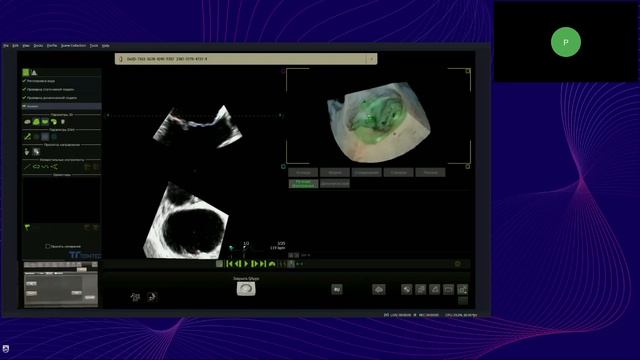Image resolution: width=640 pixels, height=360 pixels.
Task: Select the line measurement tool
Action: [27, 167]
